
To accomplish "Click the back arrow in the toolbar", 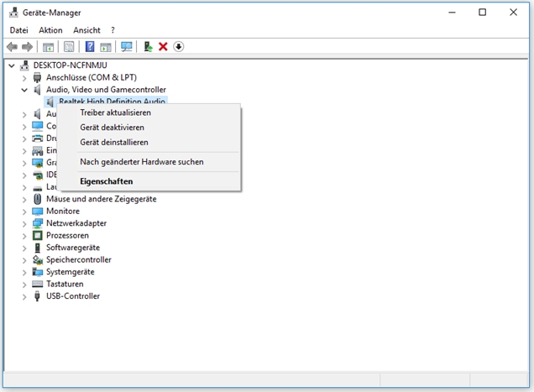I will click(x=13, y=47).
